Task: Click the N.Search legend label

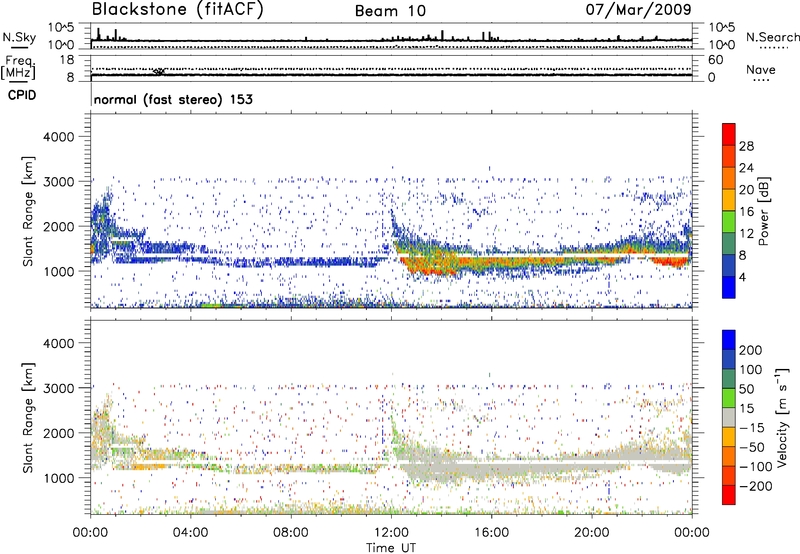Action: coord(772,37)
